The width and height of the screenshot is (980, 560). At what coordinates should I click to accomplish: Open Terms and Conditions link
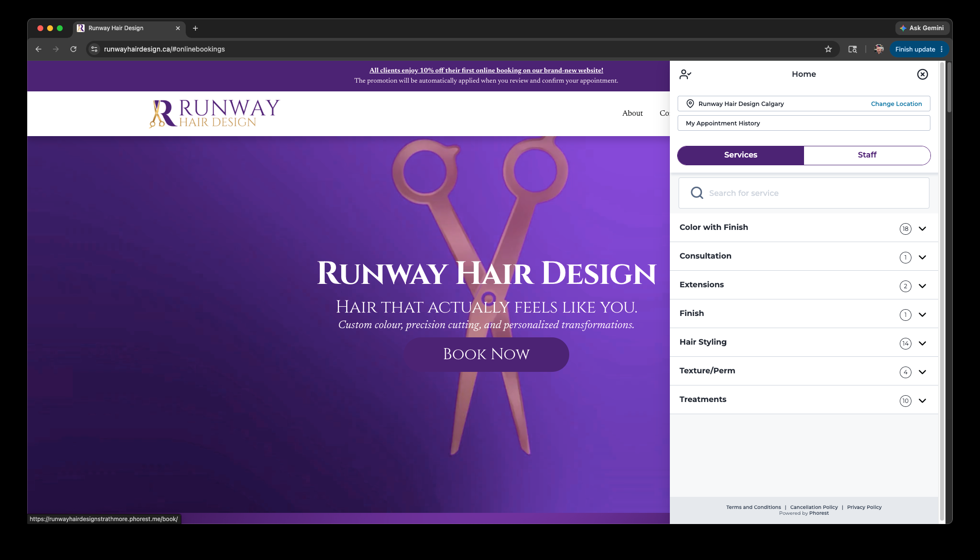tap(753, 507)
